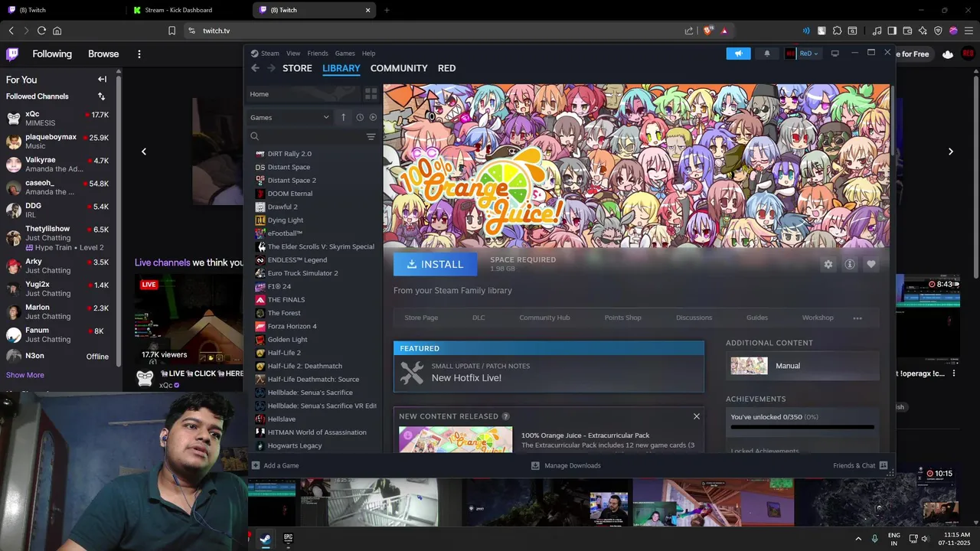Screen dimensions: 980x551
Task: Click the Steam content vertical scrollbar
Action: [891, 120]
